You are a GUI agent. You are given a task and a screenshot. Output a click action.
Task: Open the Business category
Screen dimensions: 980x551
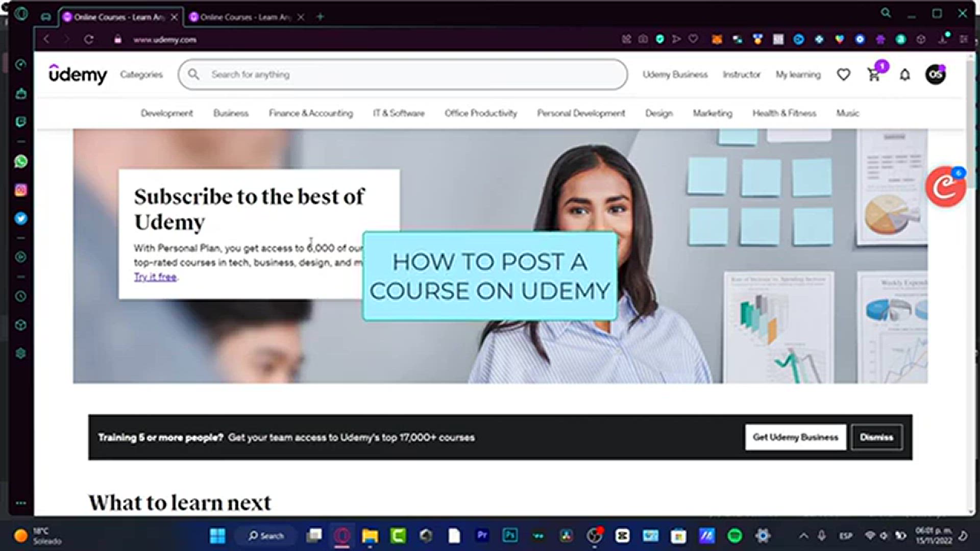tap(231, 113)
